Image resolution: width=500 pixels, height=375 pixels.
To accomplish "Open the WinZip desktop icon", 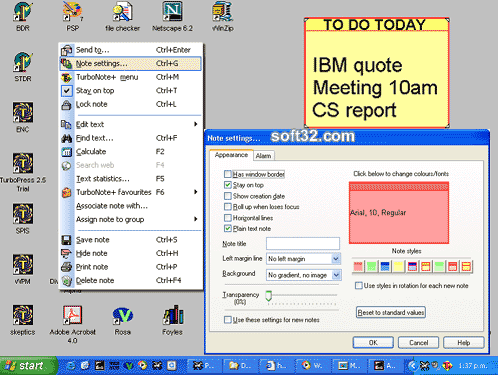I will click(222, 16).
